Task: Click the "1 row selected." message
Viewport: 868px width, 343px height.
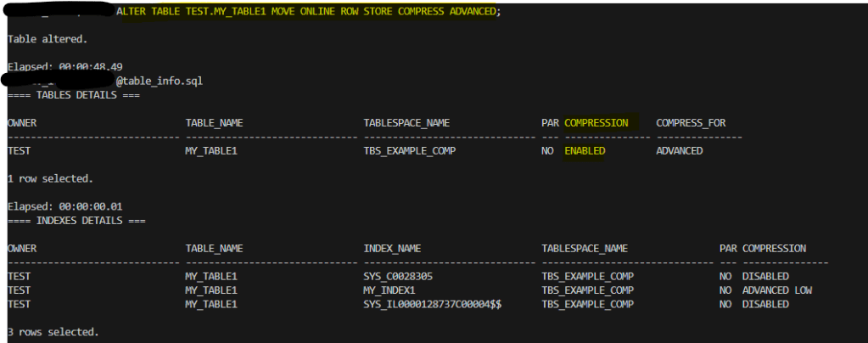Action: (49, 178)
